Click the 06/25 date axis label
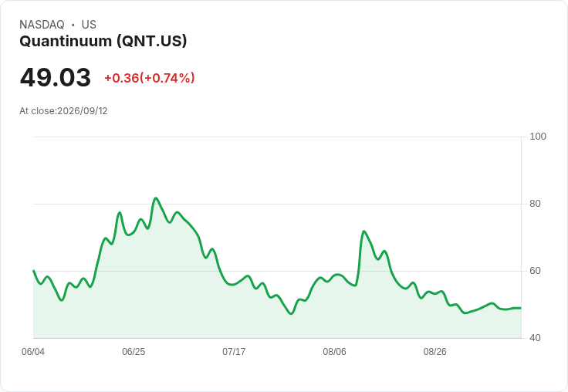The image size is (568, 392). (134, 352)
